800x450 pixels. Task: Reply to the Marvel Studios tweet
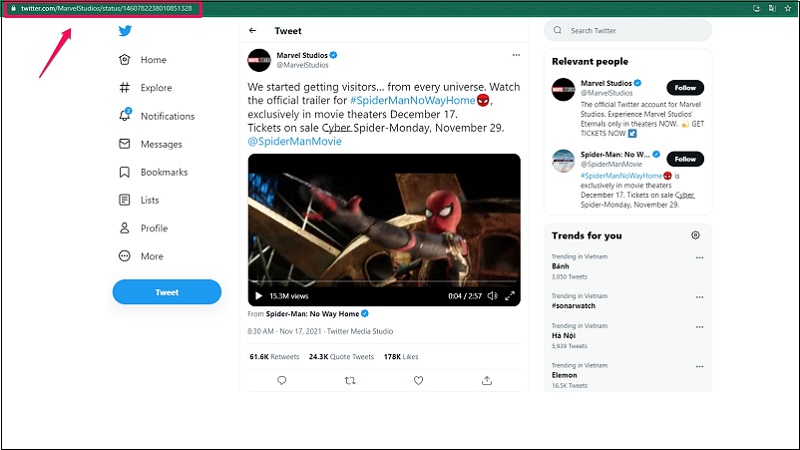click(281, 380)
